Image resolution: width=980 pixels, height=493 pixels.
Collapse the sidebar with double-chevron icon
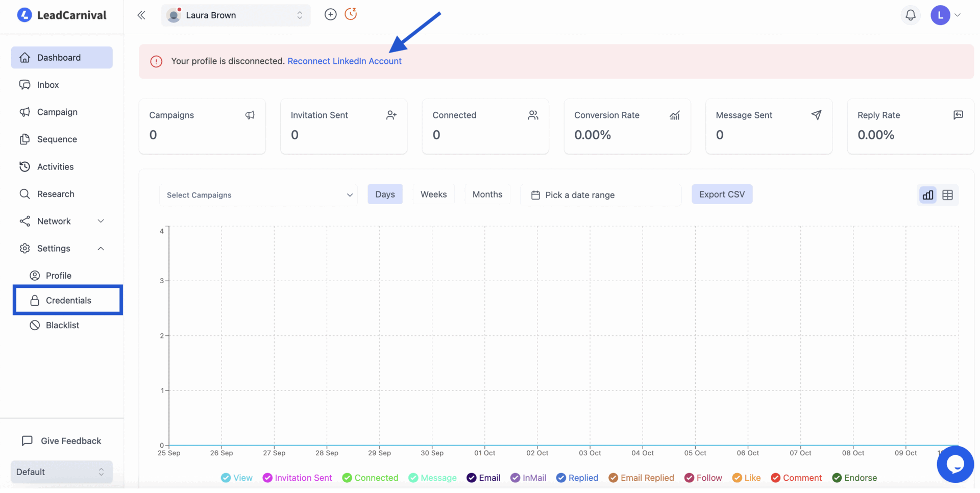141,15
